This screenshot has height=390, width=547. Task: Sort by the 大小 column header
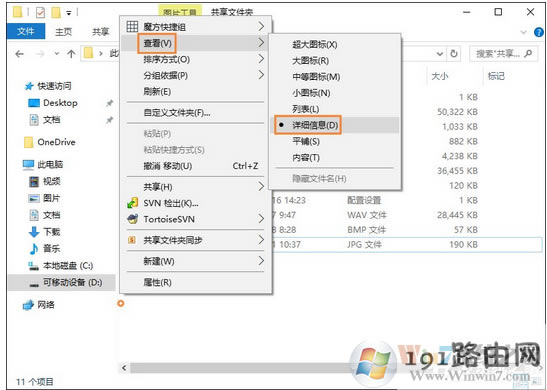(x=440, y=76)
